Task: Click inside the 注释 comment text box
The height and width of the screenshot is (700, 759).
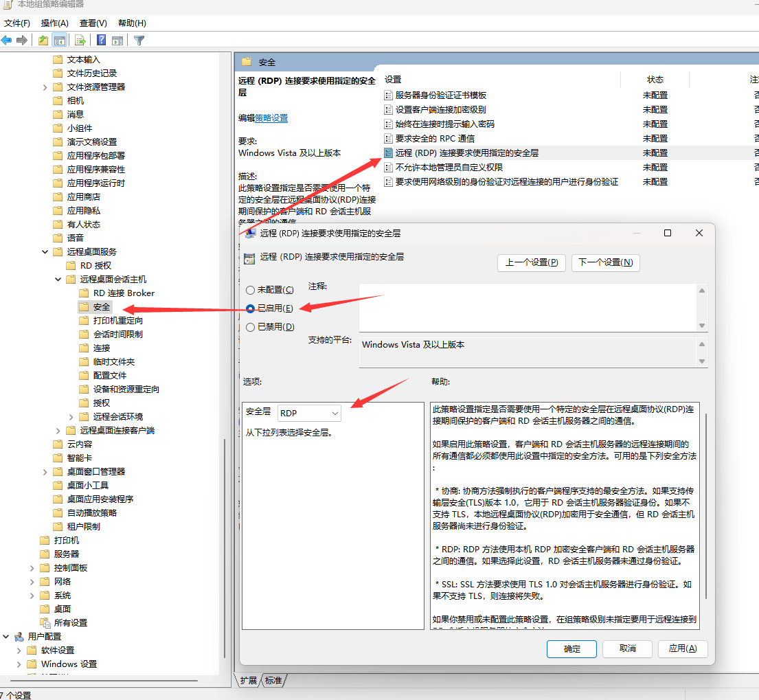Action: (526, 307)
